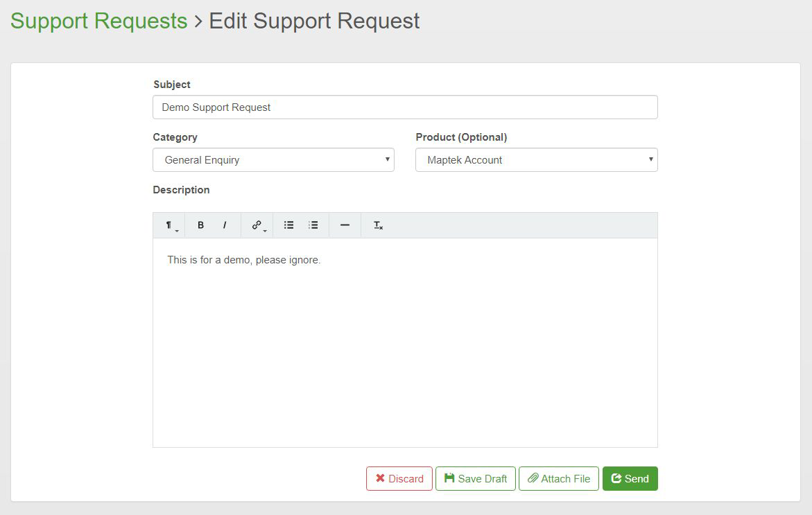The image size is (812, 515).
Task: Open the Category dropdown
Action: 273,160
